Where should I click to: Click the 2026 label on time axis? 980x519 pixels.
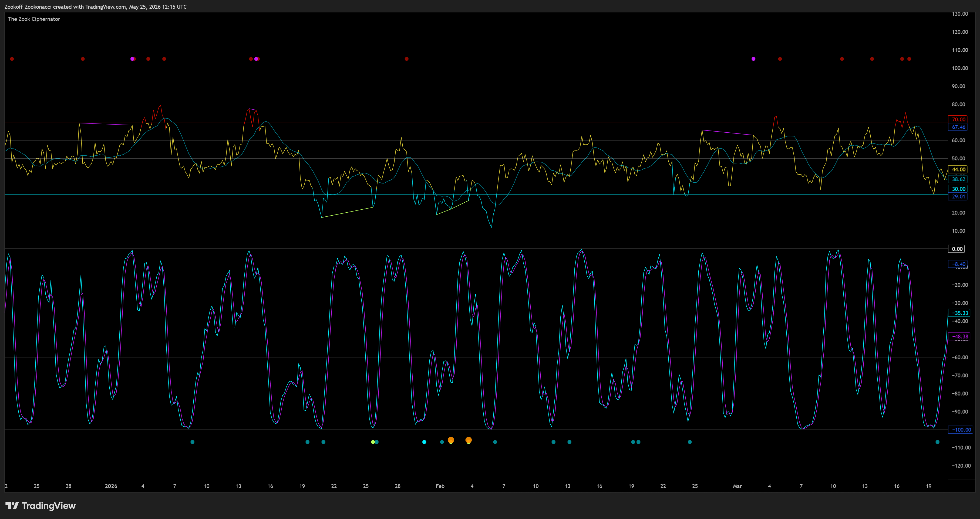[111, 486]
